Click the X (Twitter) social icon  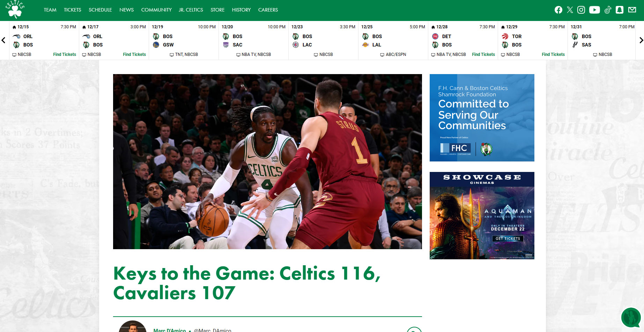[x=570, y=10]
